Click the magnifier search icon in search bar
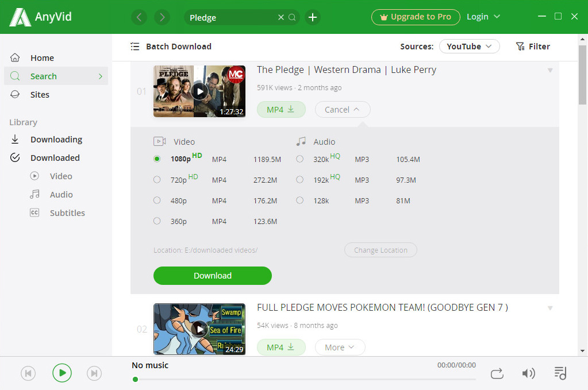 click(292, 17)
